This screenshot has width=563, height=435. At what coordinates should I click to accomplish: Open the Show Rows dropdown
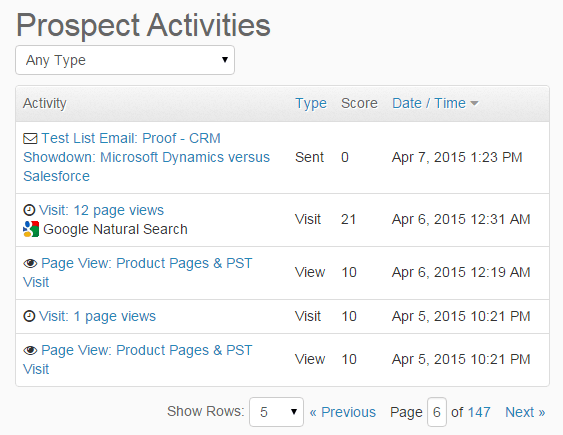pos(276,412)
